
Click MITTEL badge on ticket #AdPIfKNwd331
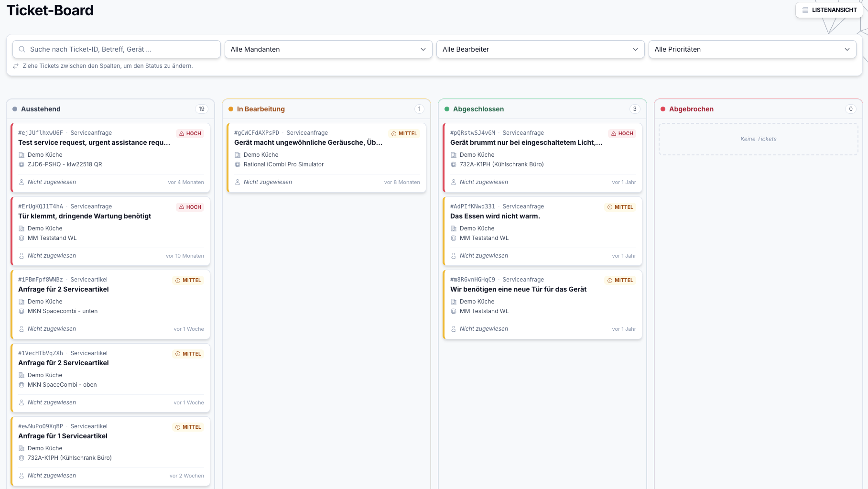(620, 207)
